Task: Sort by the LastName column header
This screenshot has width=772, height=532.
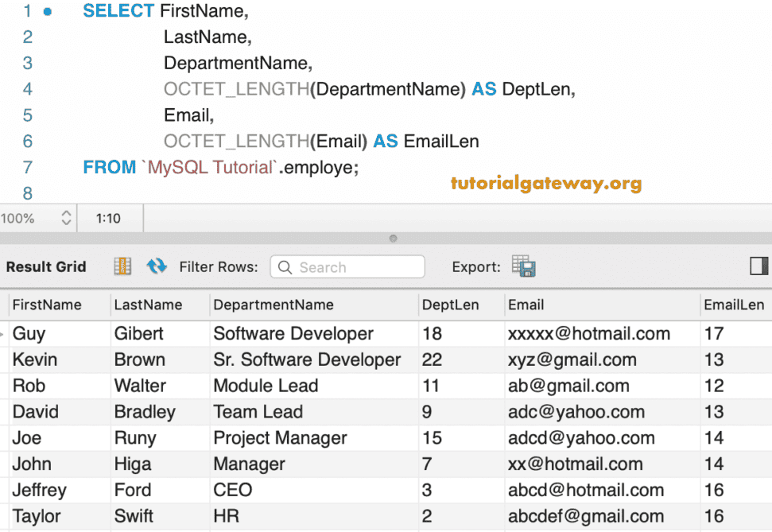Action: [x=149, y=305]
